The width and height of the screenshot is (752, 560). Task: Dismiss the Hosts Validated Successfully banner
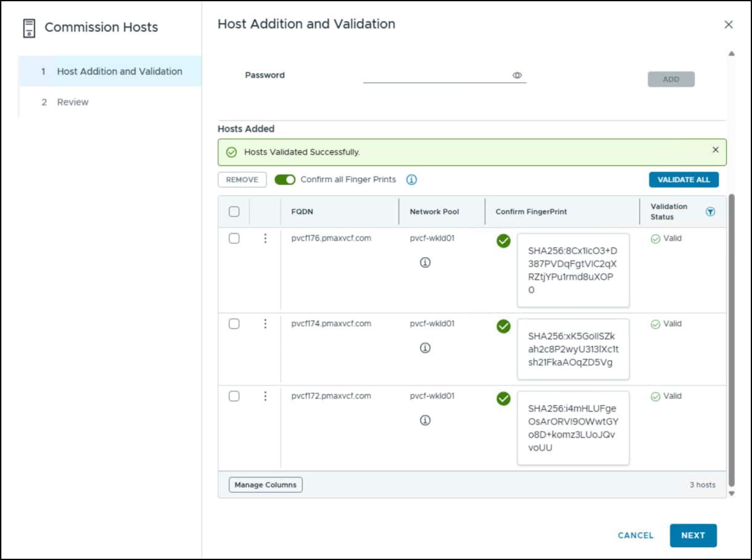tap(716, 150)
